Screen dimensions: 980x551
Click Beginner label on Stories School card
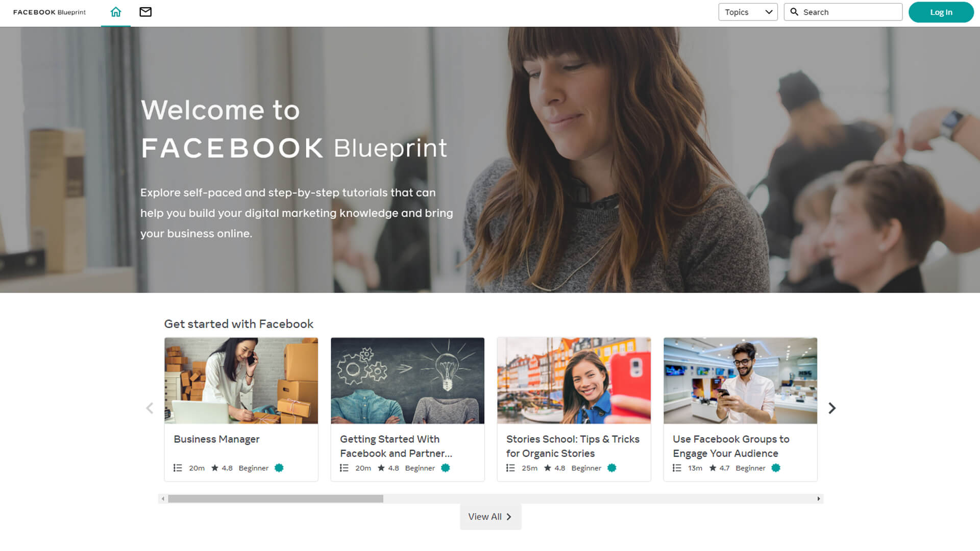[586, 468]
